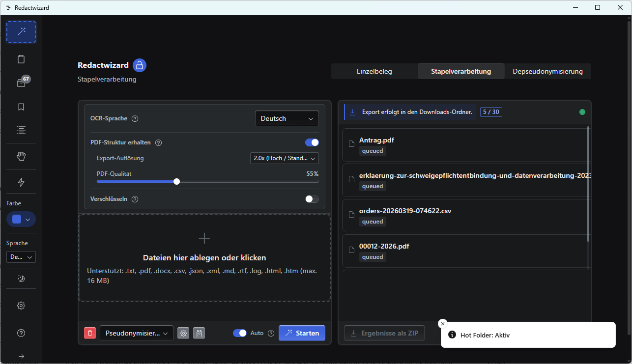632x364 pixels.
Task: Open settings from the sidebar gear icon
Action: [21, 306]
